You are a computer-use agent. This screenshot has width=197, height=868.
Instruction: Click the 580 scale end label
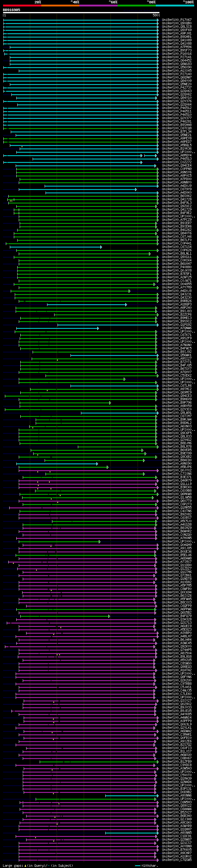(x=155, y=15)
